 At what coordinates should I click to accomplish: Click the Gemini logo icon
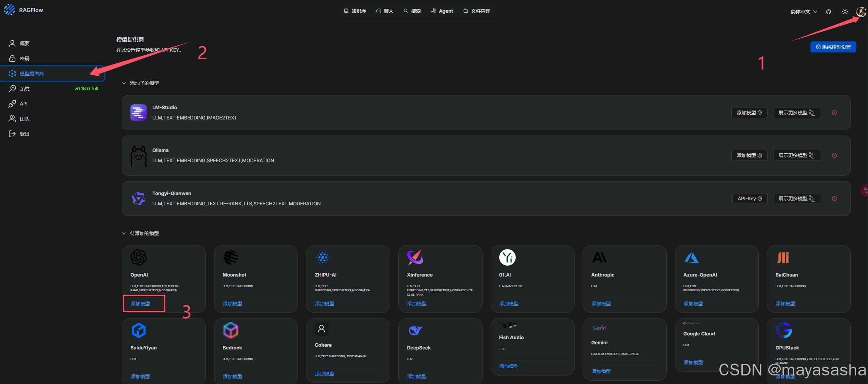coord(600,328)
